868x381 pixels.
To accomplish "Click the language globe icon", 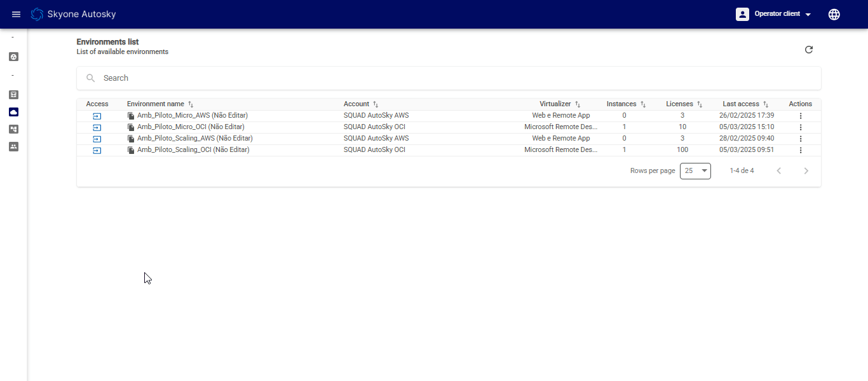I will coord(834,14).
